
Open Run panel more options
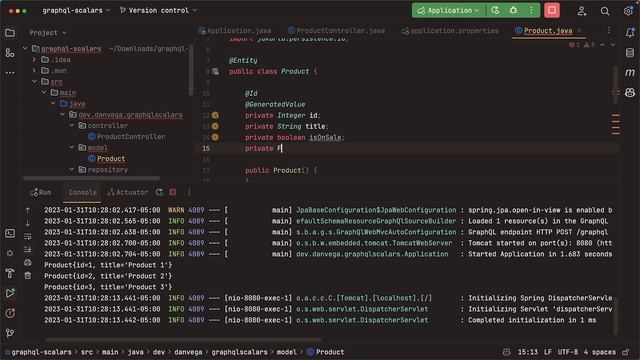189,192
